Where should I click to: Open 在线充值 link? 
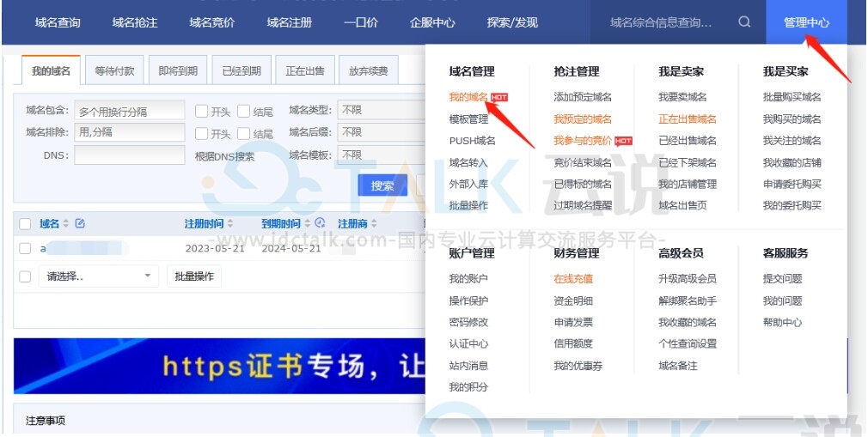point(573,279)
